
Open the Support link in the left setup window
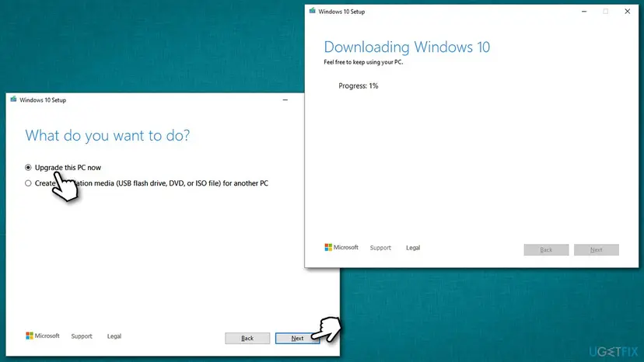point(82,336)
